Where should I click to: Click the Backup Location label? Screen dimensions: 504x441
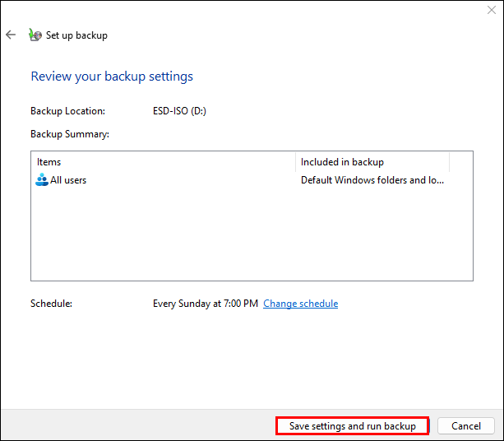[x=67, y=111]
